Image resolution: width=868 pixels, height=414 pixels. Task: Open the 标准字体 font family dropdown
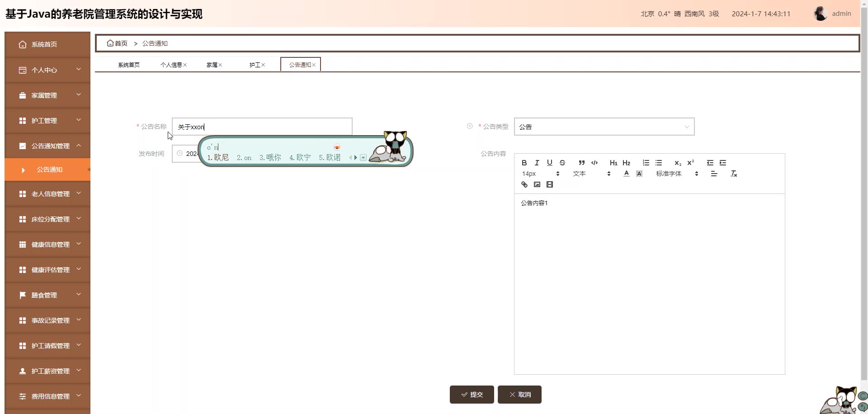(677, 174)
